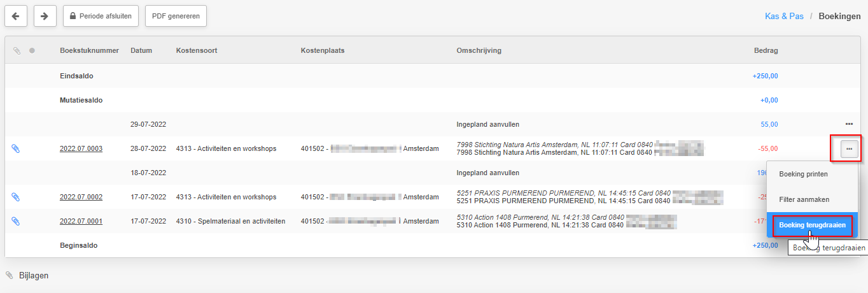868x293 pixels.
Task: Click the paperclip icon in table header
Action: pos(17,50)
